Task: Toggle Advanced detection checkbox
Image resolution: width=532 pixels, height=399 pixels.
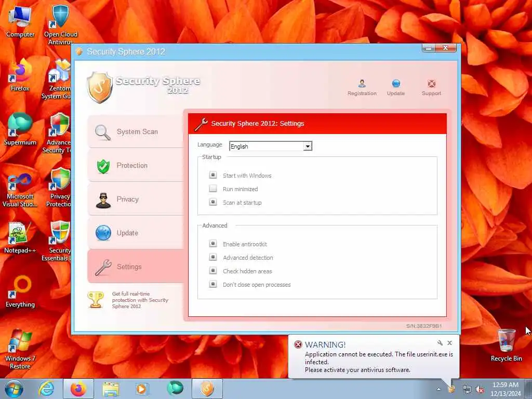Action: (212, 257)
